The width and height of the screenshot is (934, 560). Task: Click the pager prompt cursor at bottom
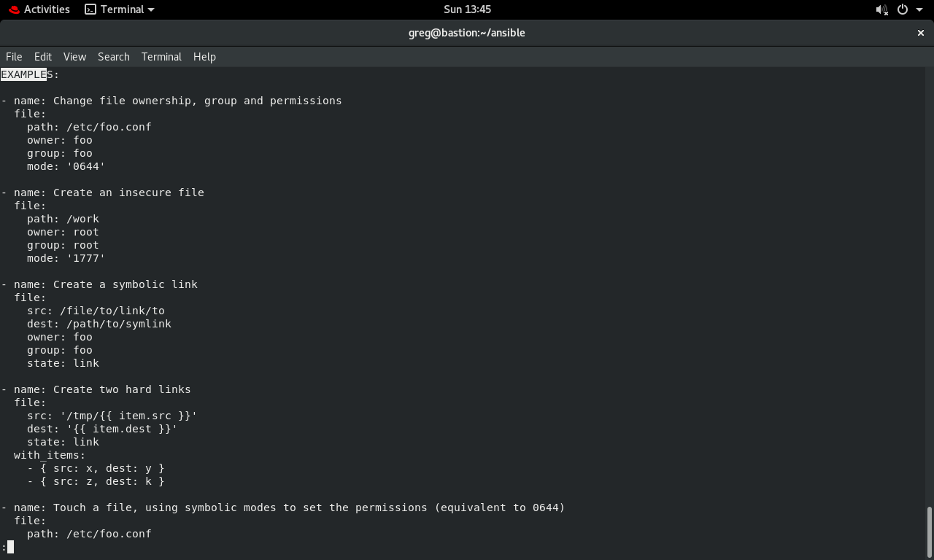[x=10, y=547]
